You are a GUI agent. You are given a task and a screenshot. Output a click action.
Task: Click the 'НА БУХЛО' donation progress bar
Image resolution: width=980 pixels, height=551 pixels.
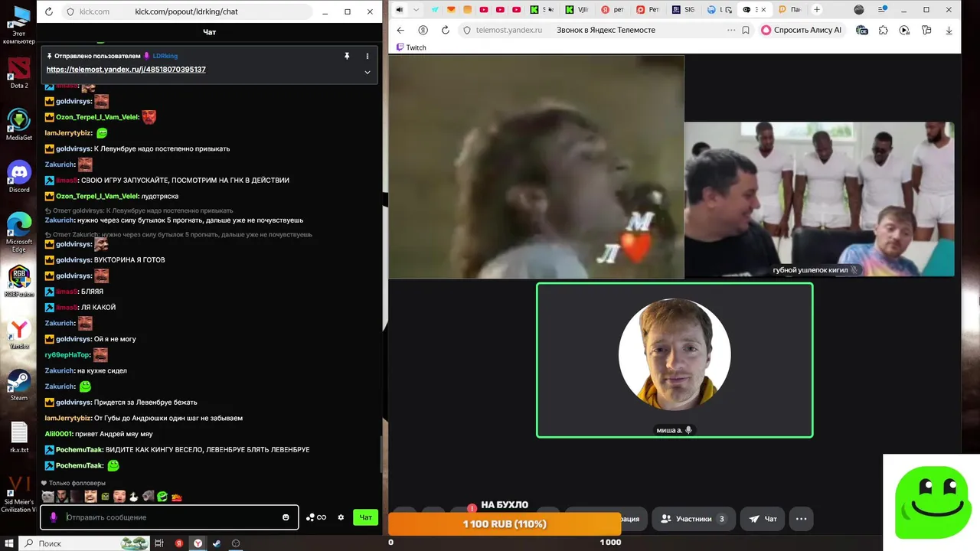click(505, 523)
